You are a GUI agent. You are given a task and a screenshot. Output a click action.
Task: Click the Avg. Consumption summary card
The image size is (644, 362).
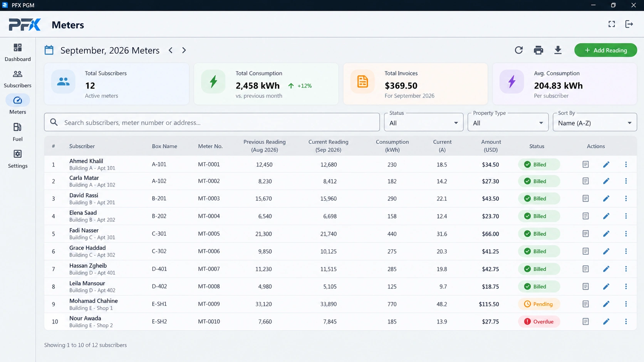565,84
